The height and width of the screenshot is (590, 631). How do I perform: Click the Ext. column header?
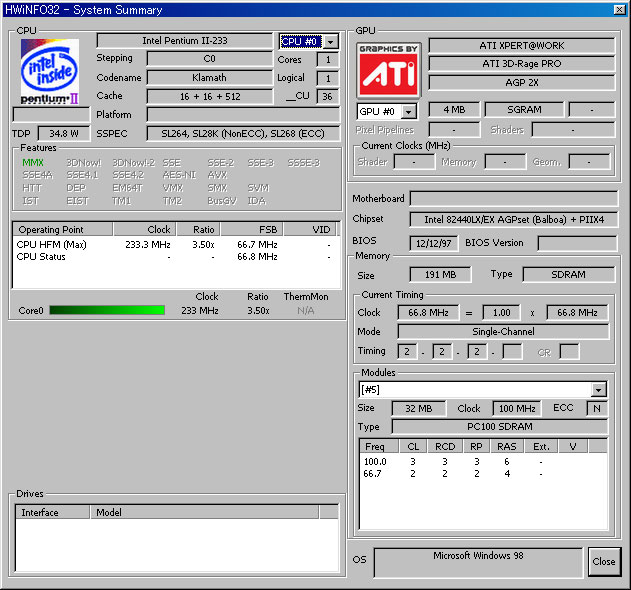(541, 446)
